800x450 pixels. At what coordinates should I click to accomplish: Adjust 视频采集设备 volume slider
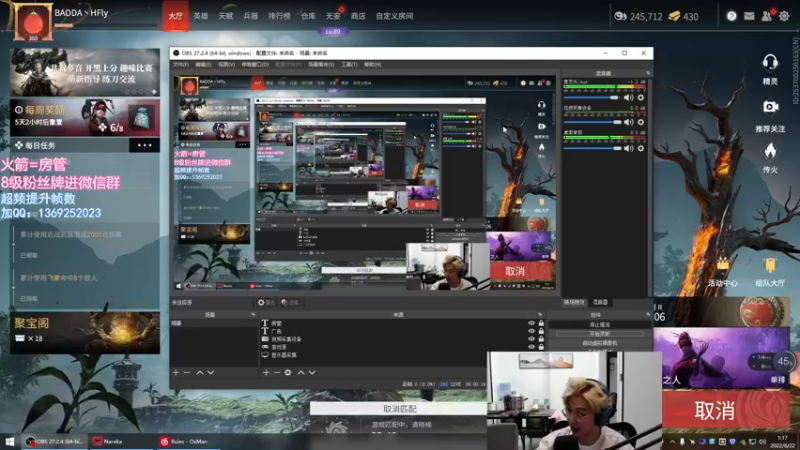click(x=592, y=122)
